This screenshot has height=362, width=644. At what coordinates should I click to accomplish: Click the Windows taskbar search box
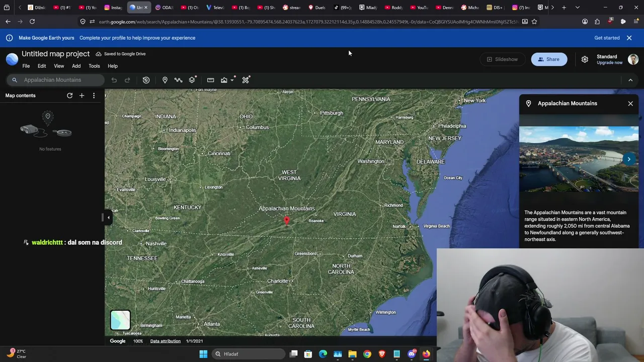click(249, 354)
